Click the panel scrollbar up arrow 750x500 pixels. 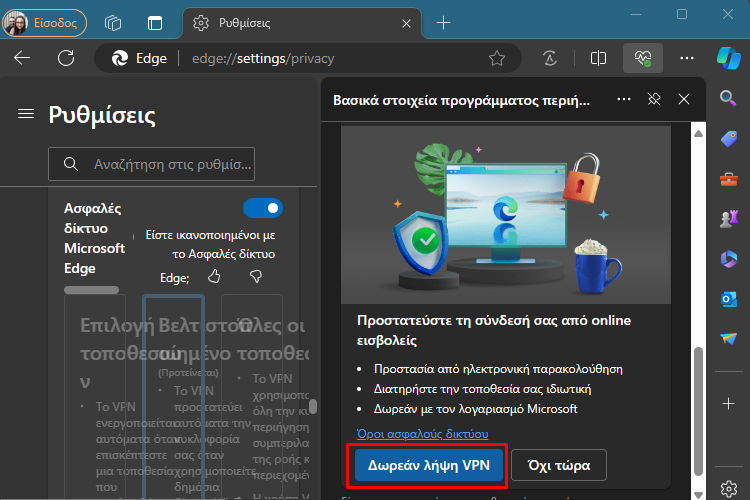(698, 133)
